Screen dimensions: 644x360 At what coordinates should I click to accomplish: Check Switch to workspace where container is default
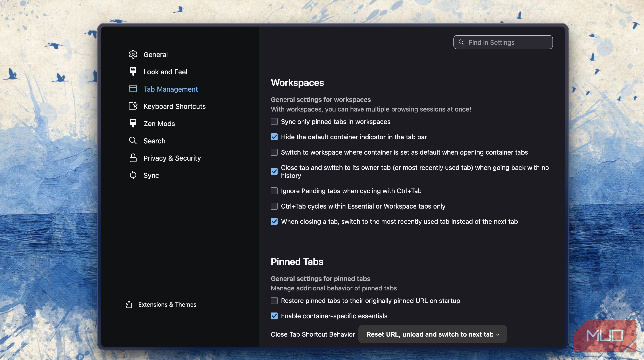point(274,152)
